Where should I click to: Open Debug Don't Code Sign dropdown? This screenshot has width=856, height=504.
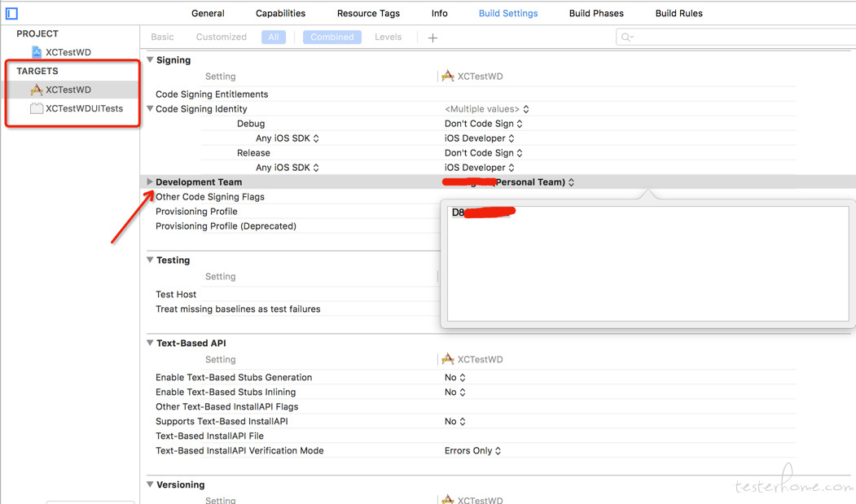tap(483, 124)
